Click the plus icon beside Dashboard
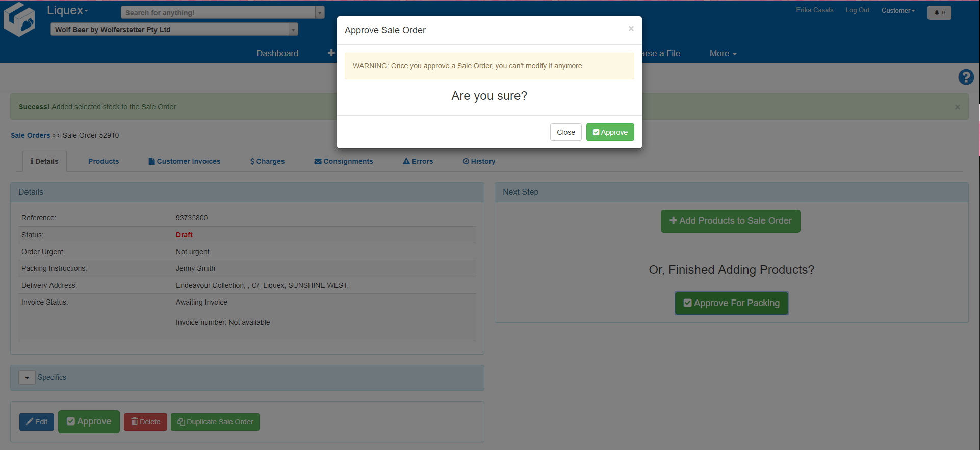This screenshot has height=450, width=980. [331, 53]
